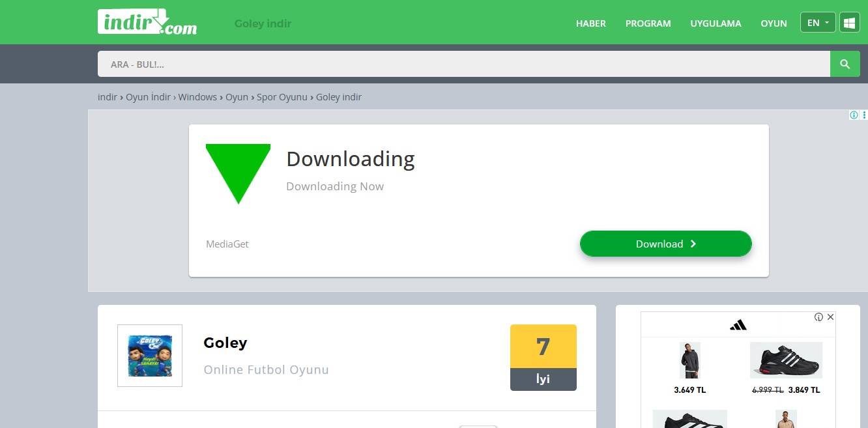The width and height of the screenshot is (868, 428).
Task: Close the Adidas sidebar ad
Action: (x=830, y=317)
